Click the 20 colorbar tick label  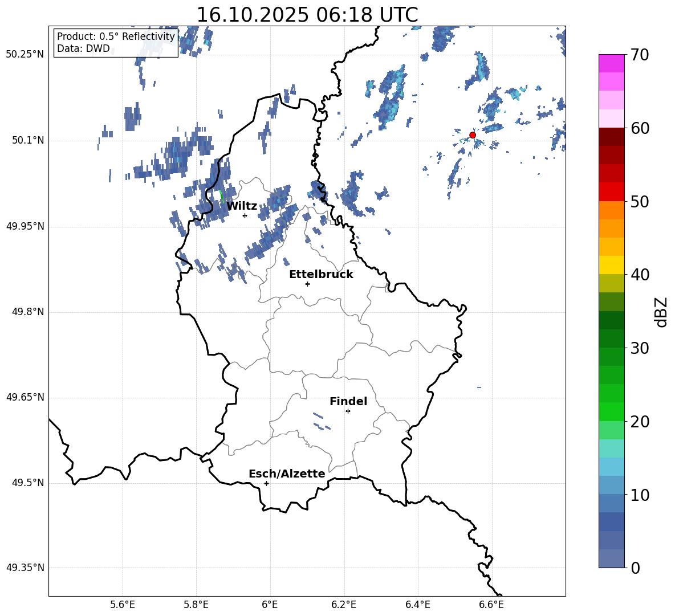tap(640, 422)
